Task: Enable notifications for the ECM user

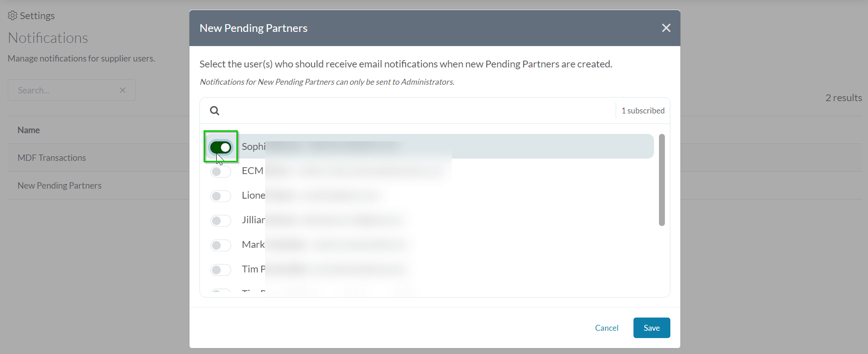Action: point(221,172)
